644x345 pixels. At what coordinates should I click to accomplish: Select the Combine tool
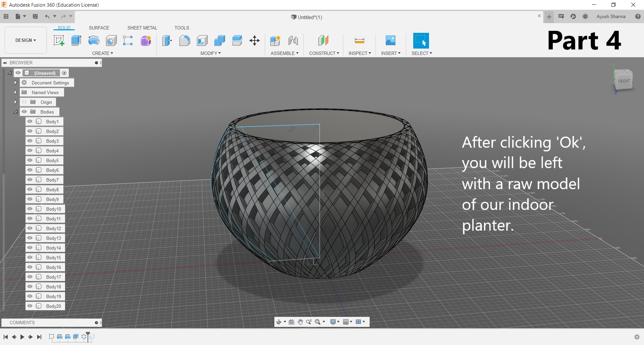point(220,41)
